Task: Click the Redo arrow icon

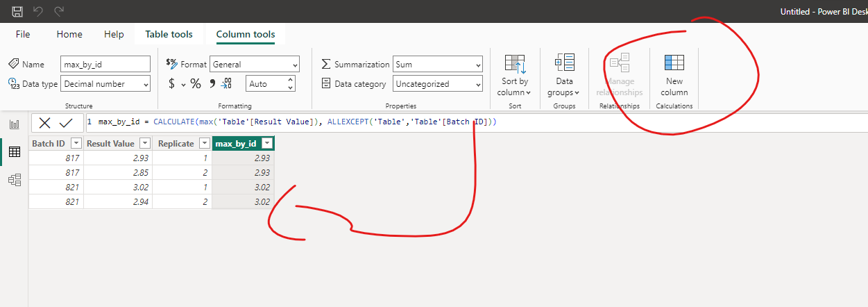Action: (59, 11)
